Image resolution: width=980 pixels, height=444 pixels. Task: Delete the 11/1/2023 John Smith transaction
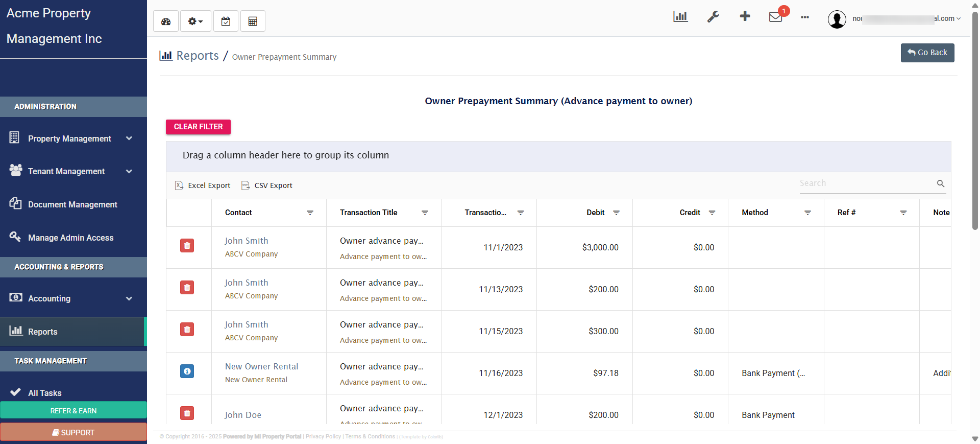(187, 246)
